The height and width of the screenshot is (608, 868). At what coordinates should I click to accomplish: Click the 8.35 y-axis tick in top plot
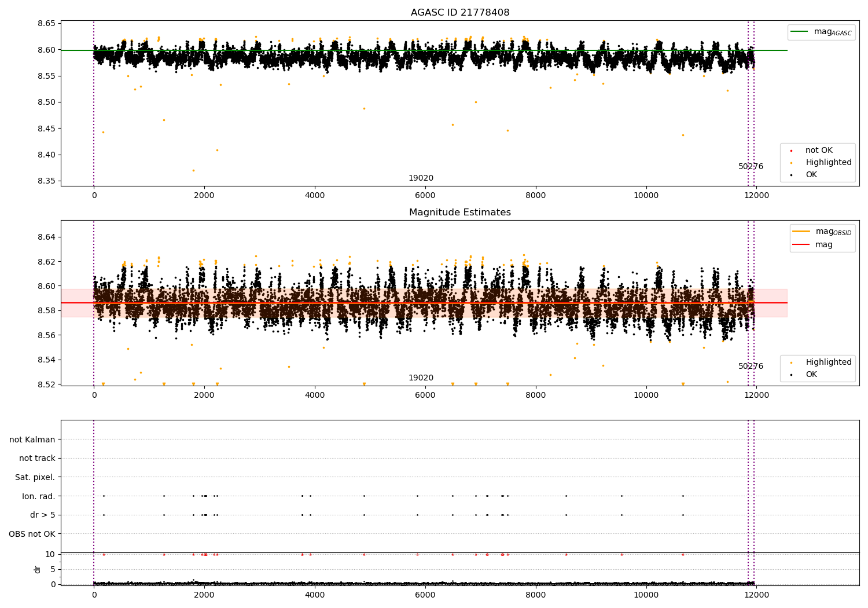(46, 181)
